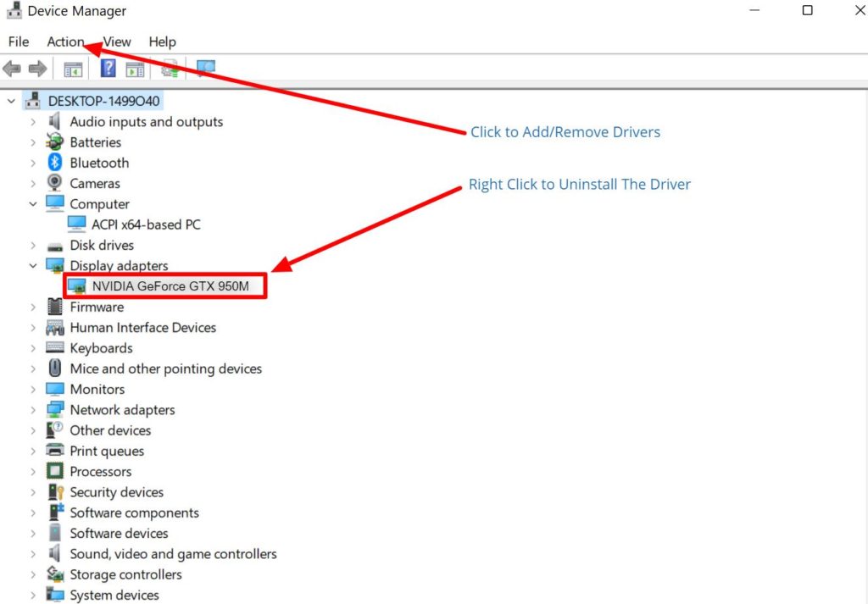Open the File menu
This screenshot has height=604, width=868.
pyautogui.click(x=19, y=42)
